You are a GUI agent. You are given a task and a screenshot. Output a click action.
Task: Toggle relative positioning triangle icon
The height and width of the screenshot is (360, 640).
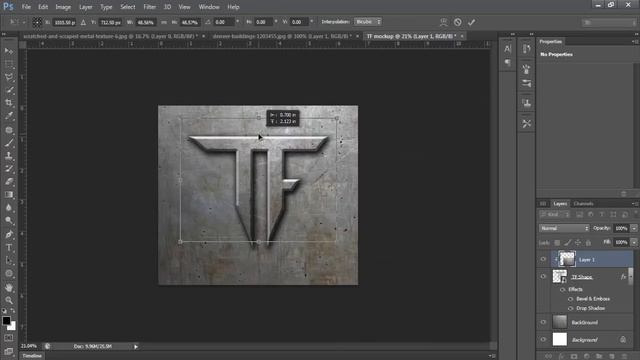pyautogui.click(x=83, y=22)
